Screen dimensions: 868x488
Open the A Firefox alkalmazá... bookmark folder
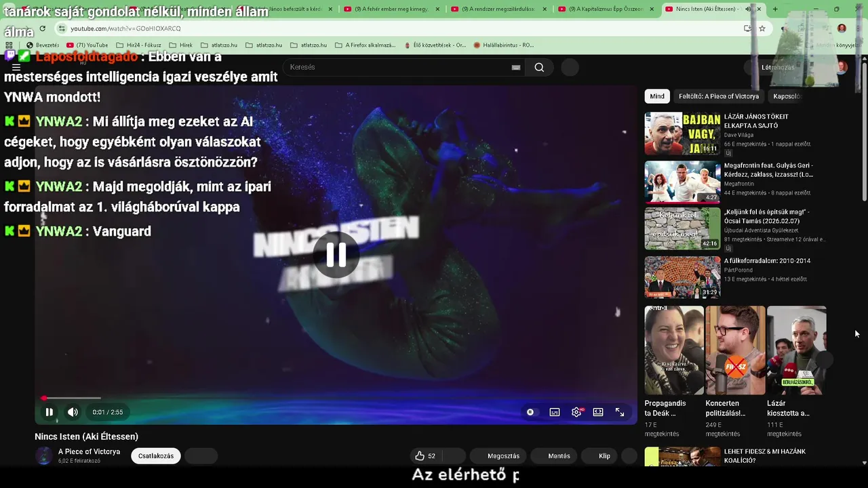tap(366, 45)
